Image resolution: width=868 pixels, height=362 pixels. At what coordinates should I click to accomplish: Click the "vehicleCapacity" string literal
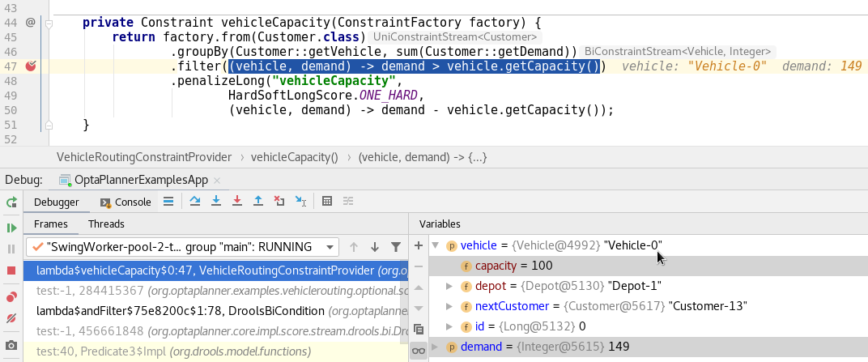(x=334, y=81)
